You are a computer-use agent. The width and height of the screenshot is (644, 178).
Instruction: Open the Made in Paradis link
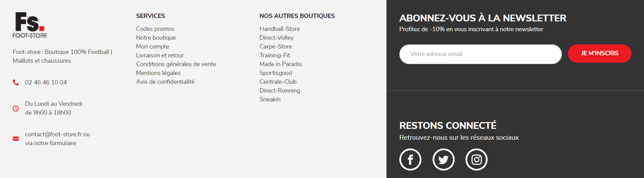281,64
